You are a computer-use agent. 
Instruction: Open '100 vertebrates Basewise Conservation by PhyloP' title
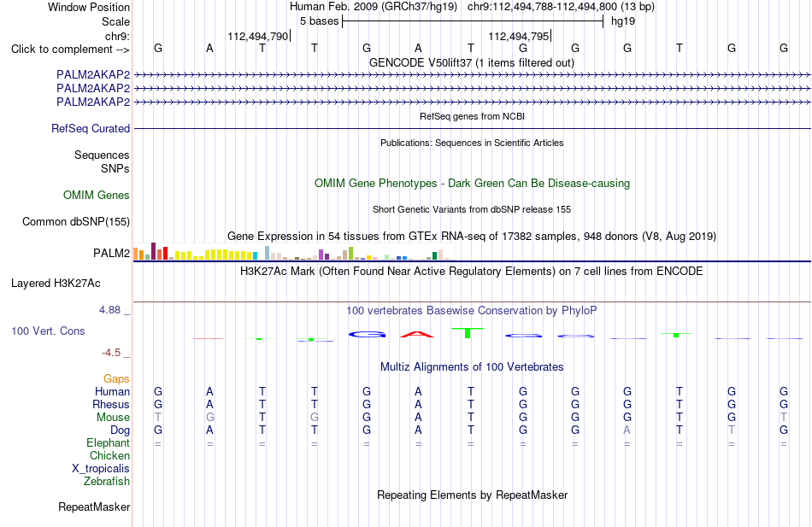472,311
